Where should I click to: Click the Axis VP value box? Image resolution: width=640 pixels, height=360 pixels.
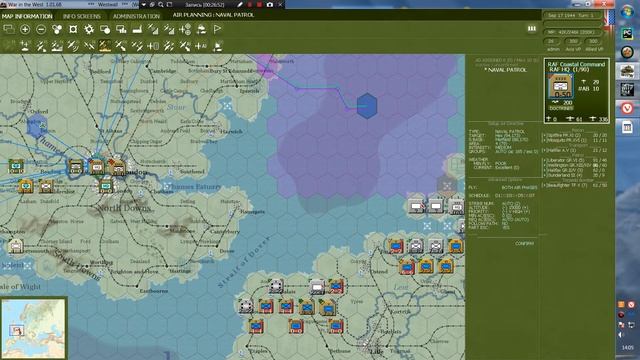tap(573, 41)
